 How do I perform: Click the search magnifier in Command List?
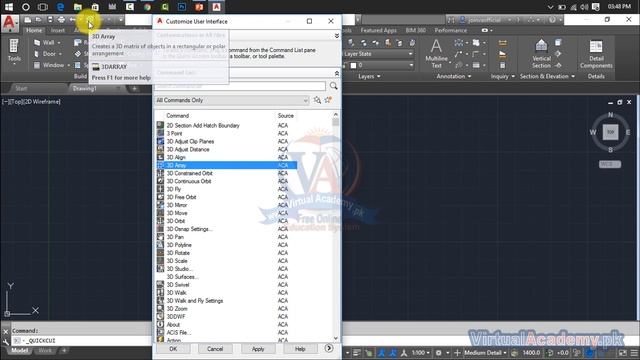(x=333, y=86)
